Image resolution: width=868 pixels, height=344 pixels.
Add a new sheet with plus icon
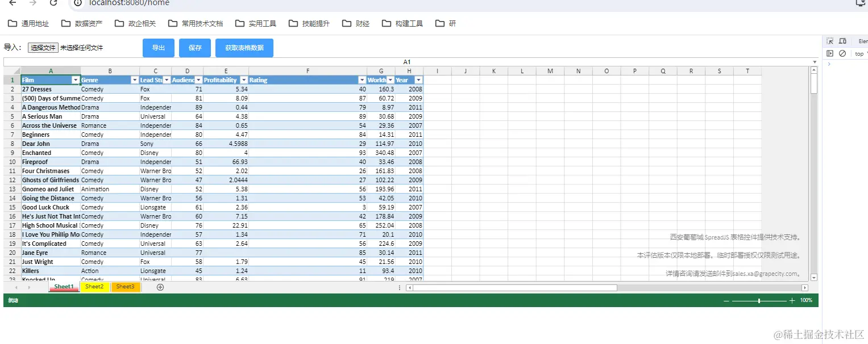(160, 287)
